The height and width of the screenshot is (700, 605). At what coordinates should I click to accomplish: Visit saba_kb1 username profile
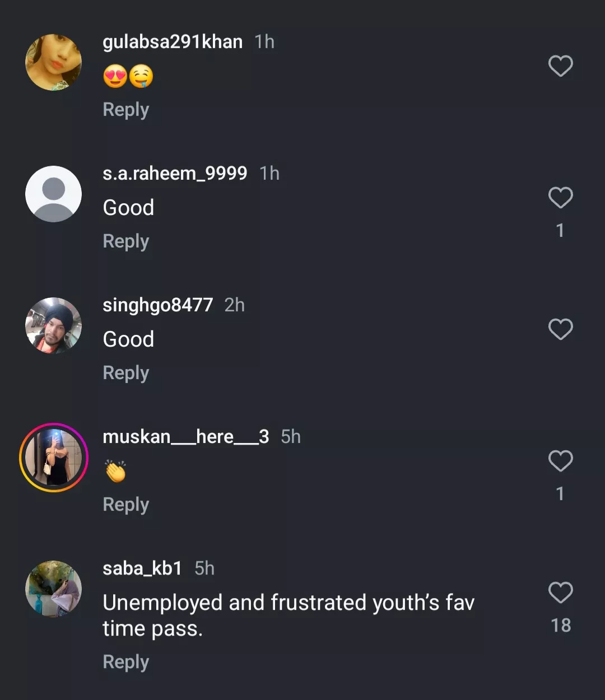coord(142,568)
